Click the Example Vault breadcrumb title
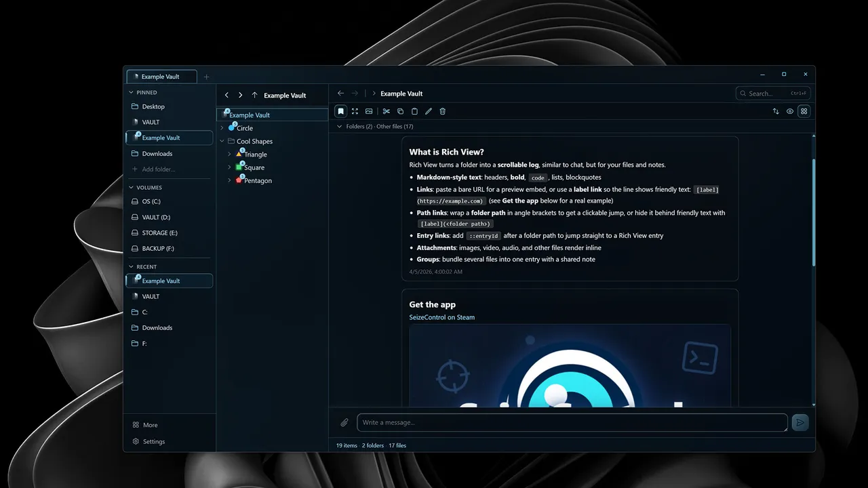The height and width of the screenshot is (488, 868). pos(401,94)
